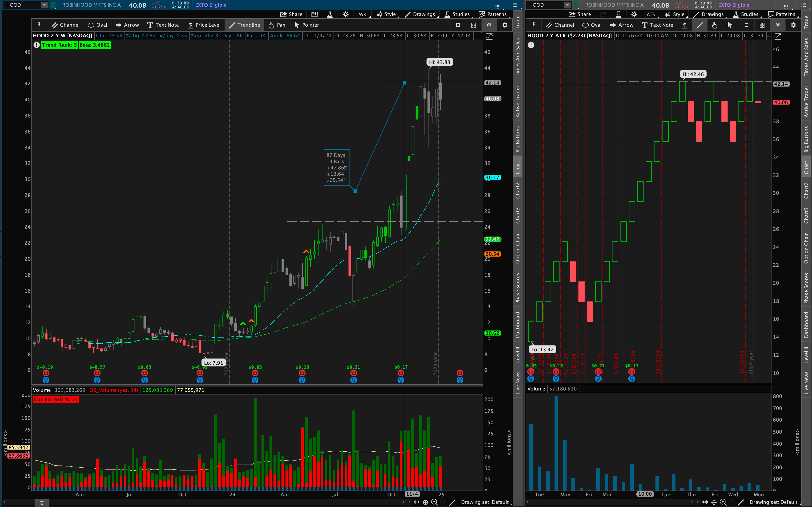Click the green clipboard link indicator beside left HOOD symbol
This screenshot has height=507, width=812.
53,5
